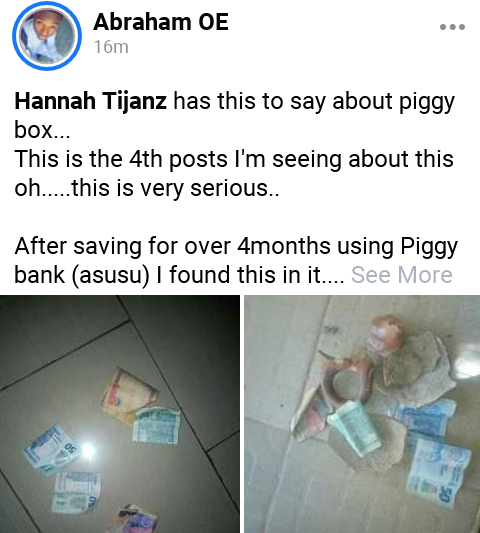Screen dimensions: 480x533
Task: Click the green note in the left photo
Action: pos(156,426)
